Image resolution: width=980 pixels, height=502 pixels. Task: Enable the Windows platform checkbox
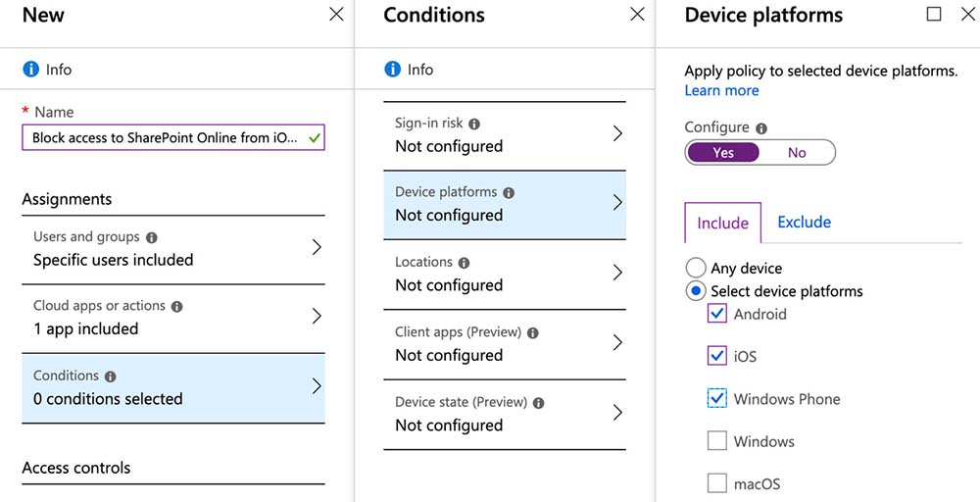click(717, 441)
